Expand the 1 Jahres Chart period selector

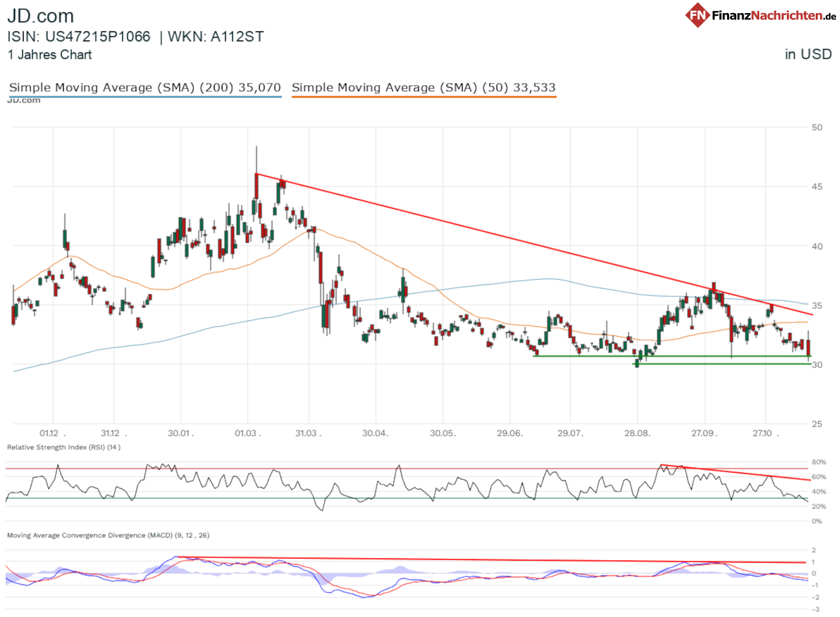pos(49,55)
